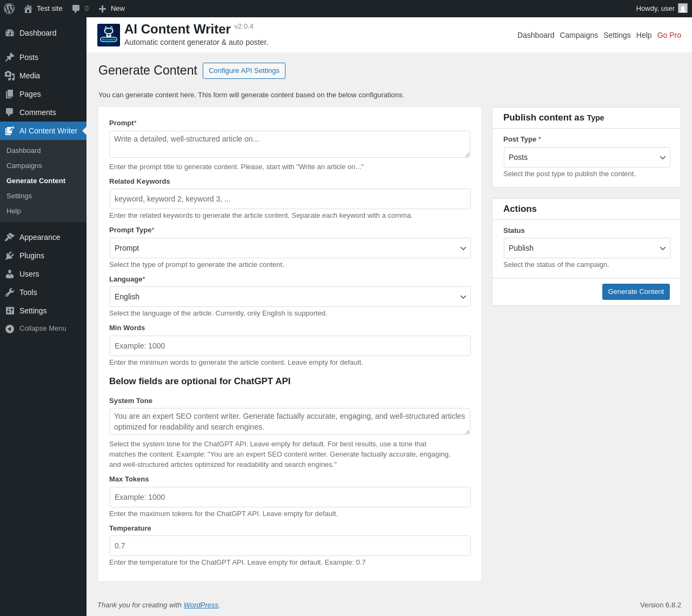The height and width of the screenshot is (616, 692).
Task: Click the user avatar next to Howdy
Action: pyautogui.click(x=683, y=9)
